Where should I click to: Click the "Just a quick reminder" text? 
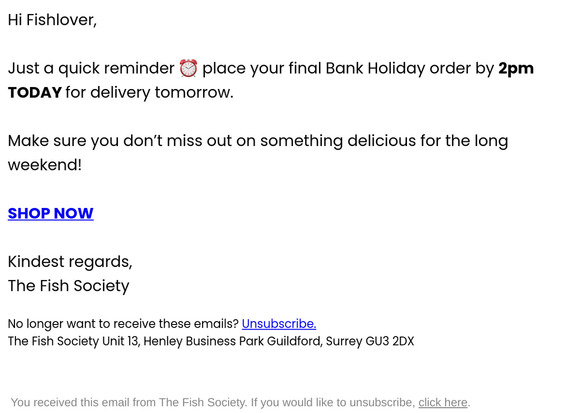pyautogui.click(x=91, y=69)
